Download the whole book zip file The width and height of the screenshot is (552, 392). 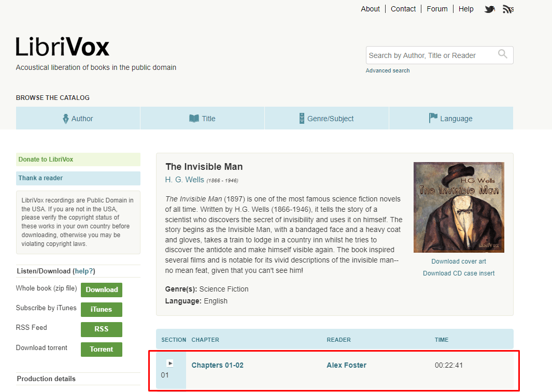[x=102, y=289]
